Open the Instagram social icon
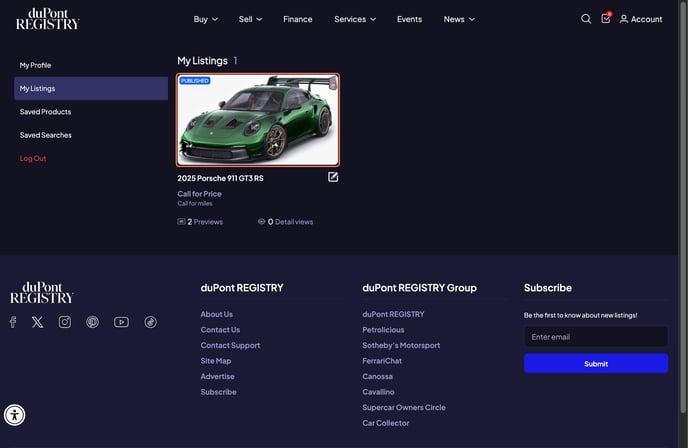Viewport: 688px width, 448px height. tap(65, 322)
